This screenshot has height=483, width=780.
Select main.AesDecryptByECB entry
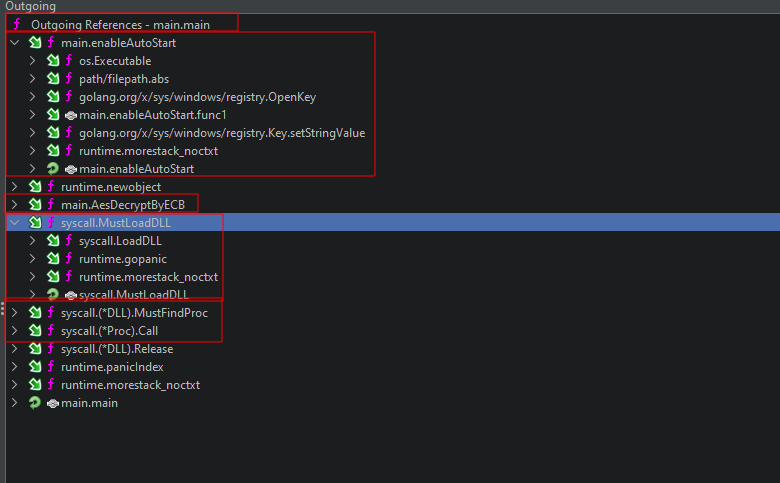tap(123, 204)
